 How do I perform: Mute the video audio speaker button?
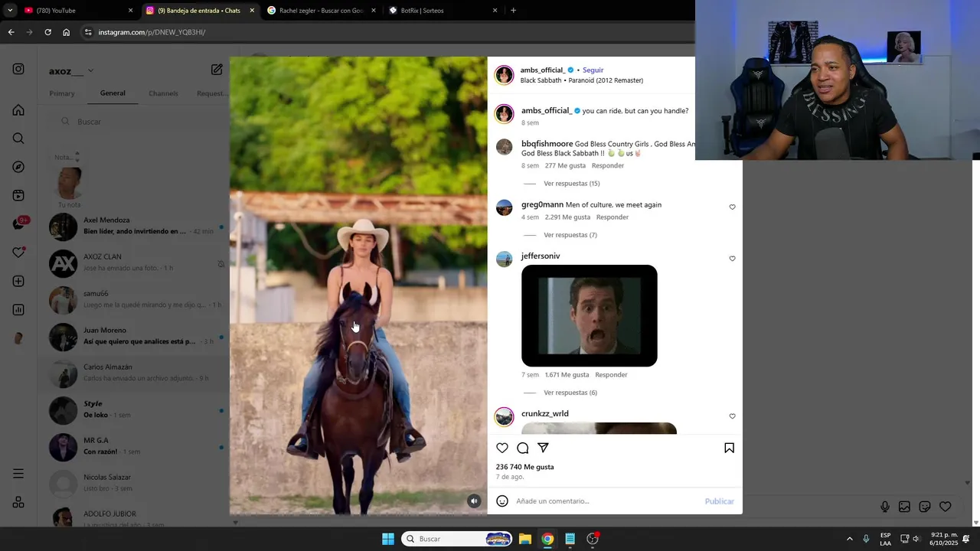coord(474,501)
